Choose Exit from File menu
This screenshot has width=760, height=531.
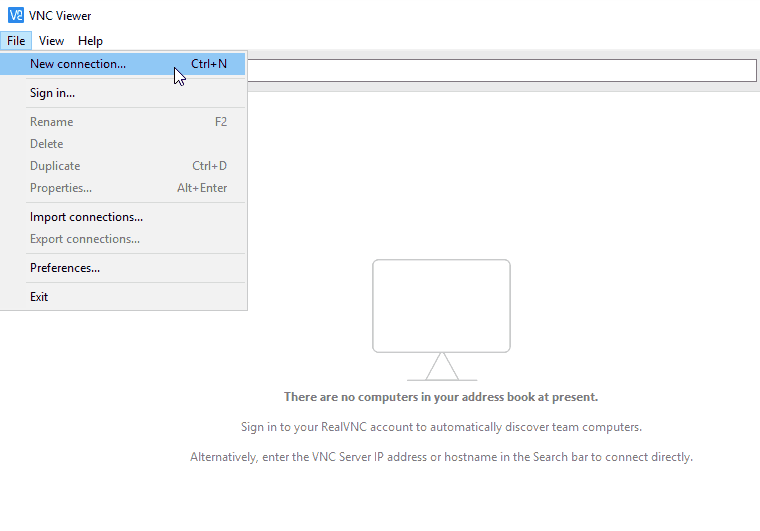click(123, 297)
